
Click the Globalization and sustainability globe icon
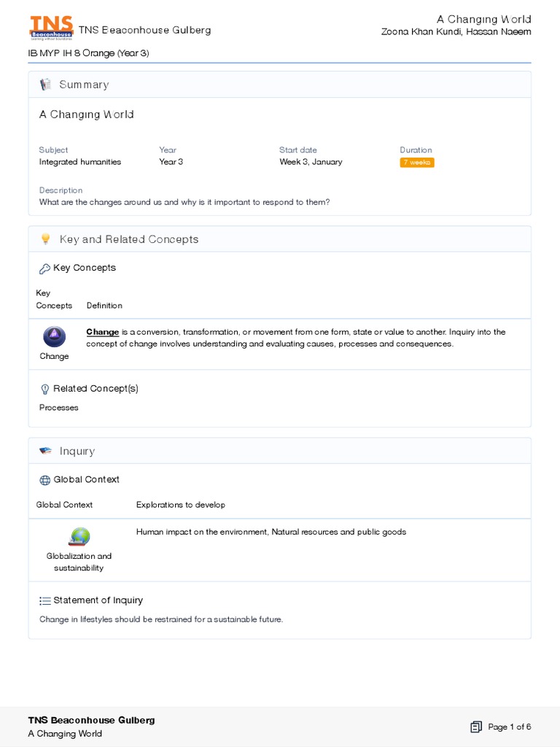79,538
